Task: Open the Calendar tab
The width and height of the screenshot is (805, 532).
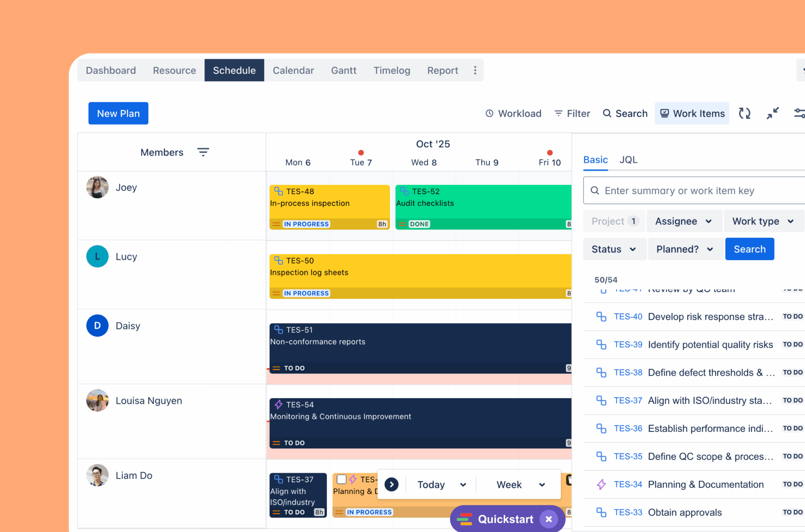Action: 293,70
